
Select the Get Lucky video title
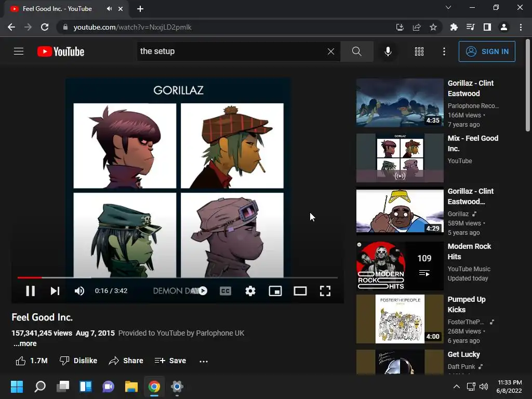[463, 354]
